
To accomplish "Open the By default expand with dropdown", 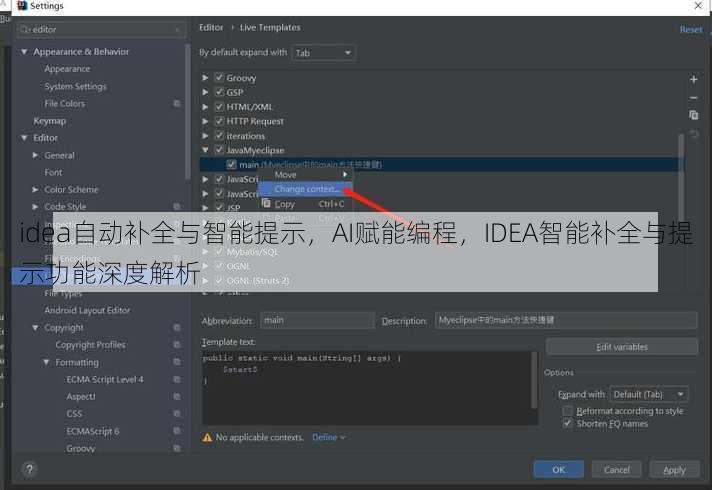I will coord(323,53).
